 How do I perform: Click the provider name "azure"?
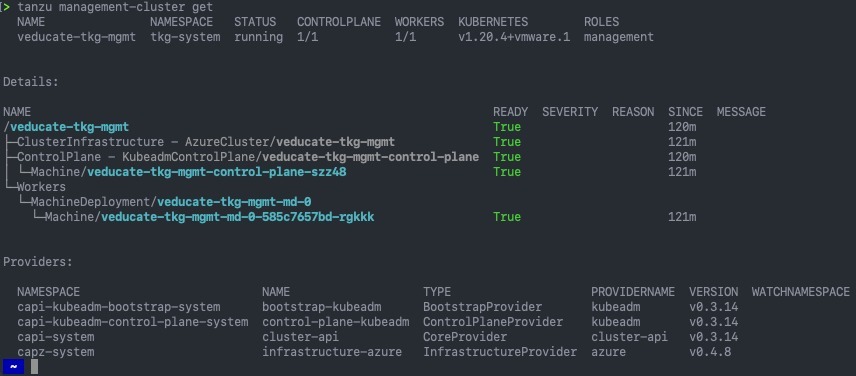pos(609,352)
